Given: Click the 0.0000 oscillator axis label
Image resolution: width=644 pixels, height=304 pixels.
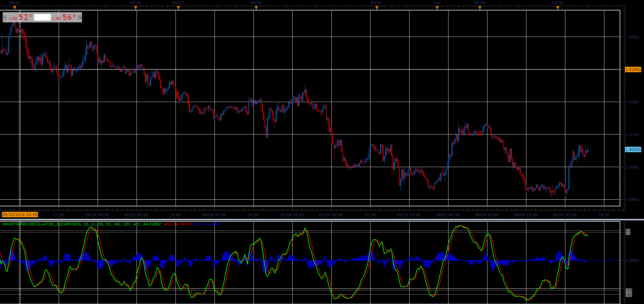Looking at the screenshot, I should [x=632, y=261].
